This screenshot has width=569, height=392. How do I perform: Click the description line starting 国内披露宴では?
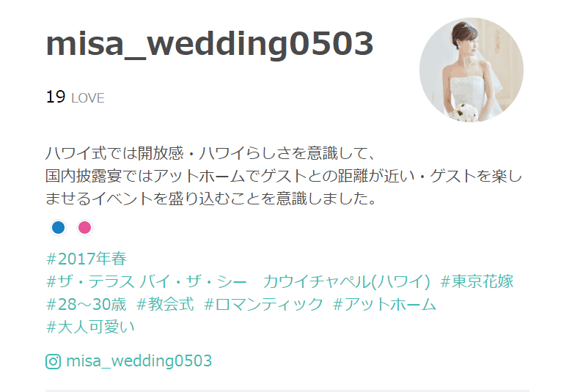point(284,177)
